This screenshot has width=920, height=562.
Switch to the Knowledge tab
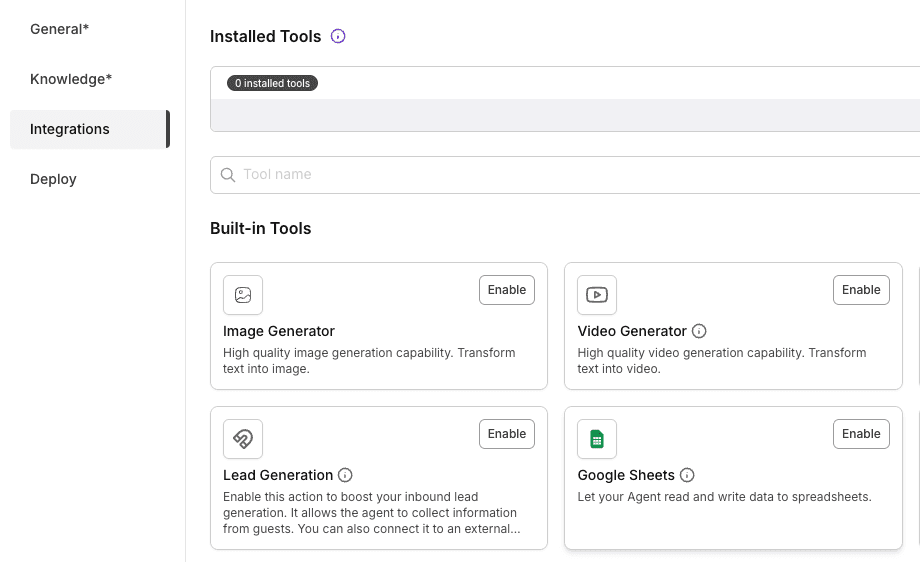click(71, 79)
